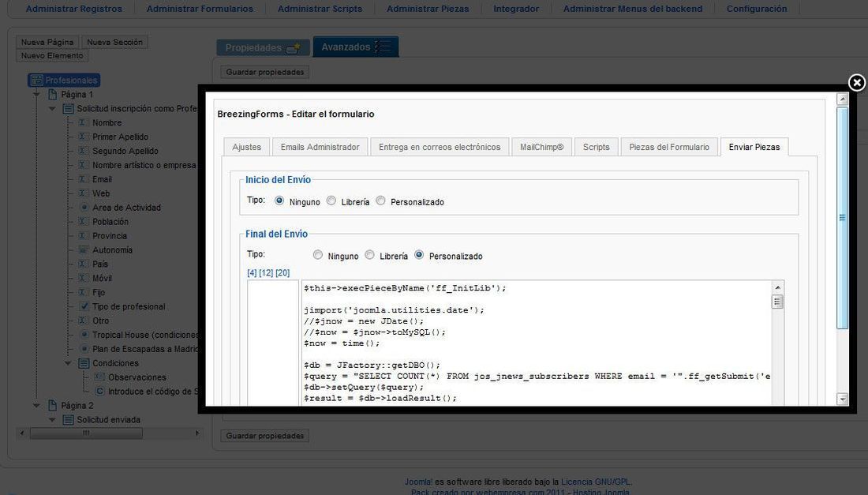The image size is (868, 495).
Task: Close the BreezingForms modal dialog
Action: point(856,82)
